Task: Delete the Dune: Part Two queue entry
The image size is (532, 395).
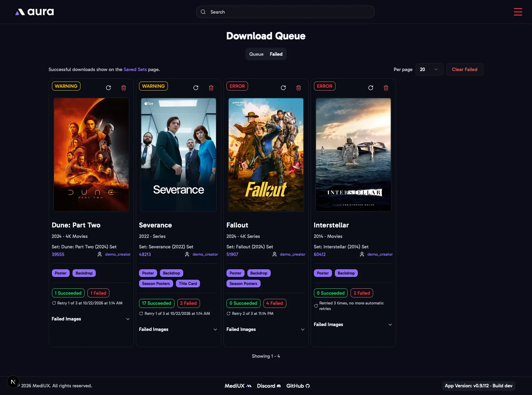Action: [x=124, y=88]
